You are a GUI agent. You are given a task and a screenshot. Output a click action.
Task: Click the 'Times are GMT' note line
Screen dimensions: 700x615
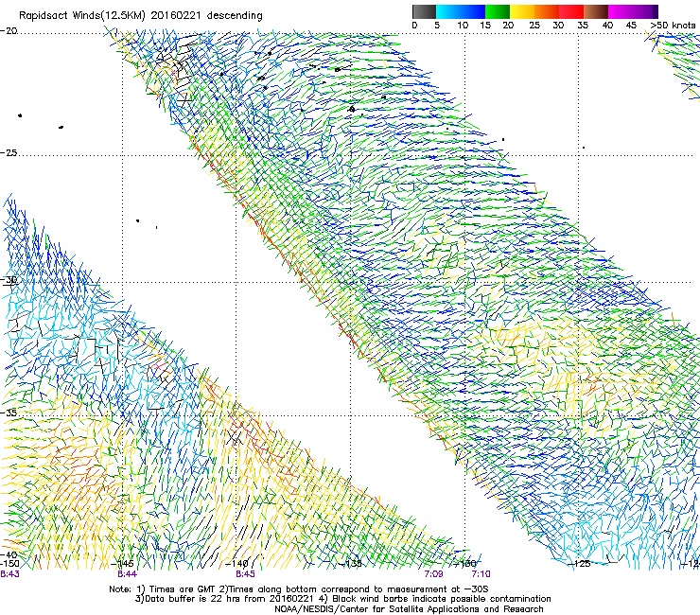click(299, 589)
